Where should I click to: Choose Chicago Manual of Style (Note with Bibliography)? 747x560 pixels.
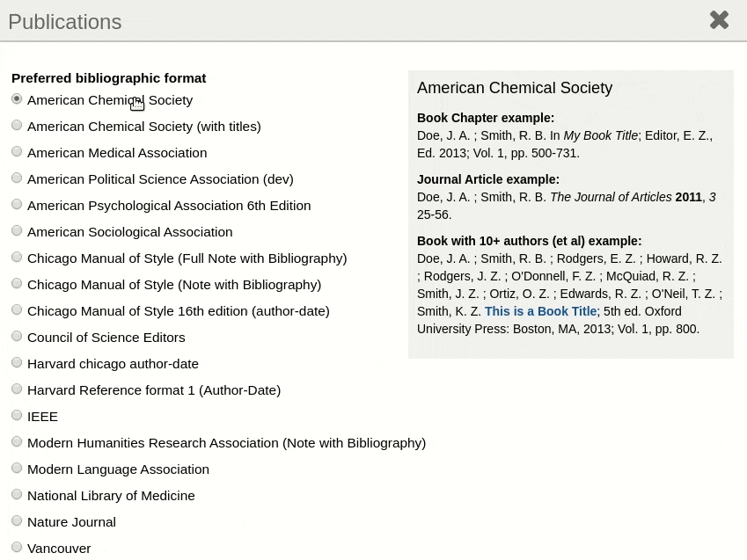coord(17,284)
